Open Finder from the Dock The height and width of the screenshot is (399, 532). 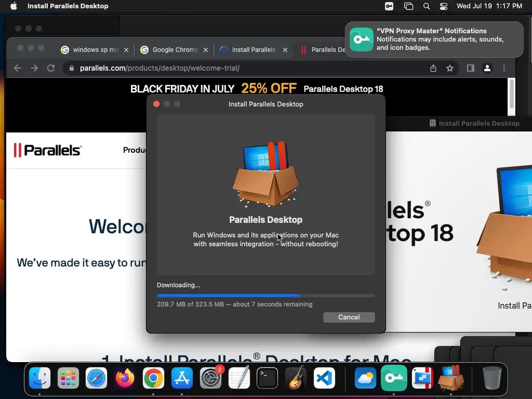tap(39, 378)
